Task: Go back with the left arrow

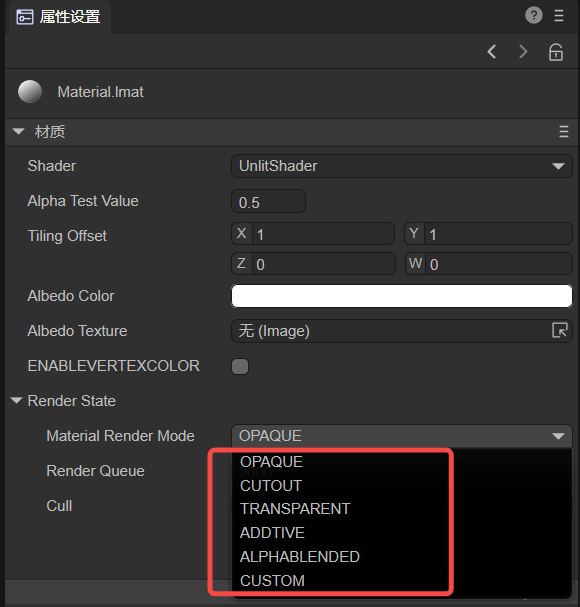Action: (492, 51)
